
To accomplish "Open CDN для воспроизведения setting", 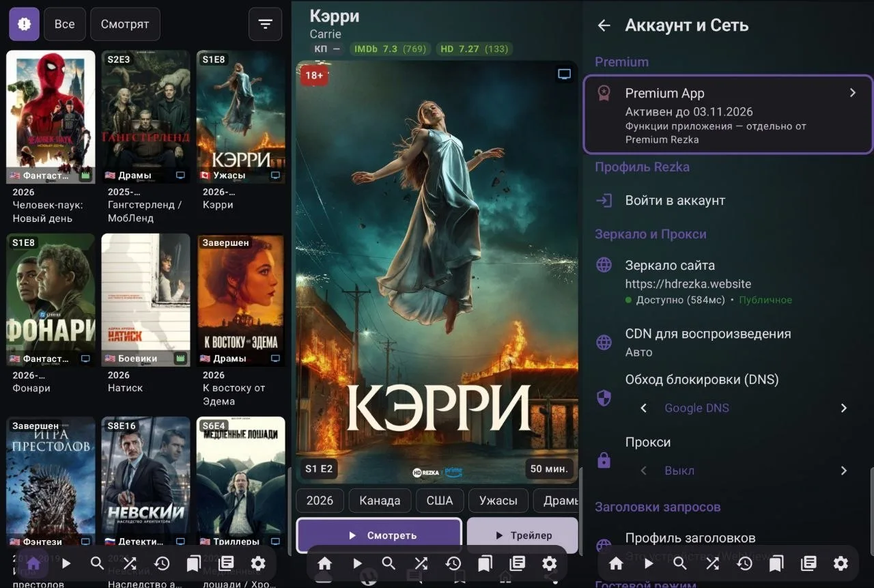I will [729, 342].
